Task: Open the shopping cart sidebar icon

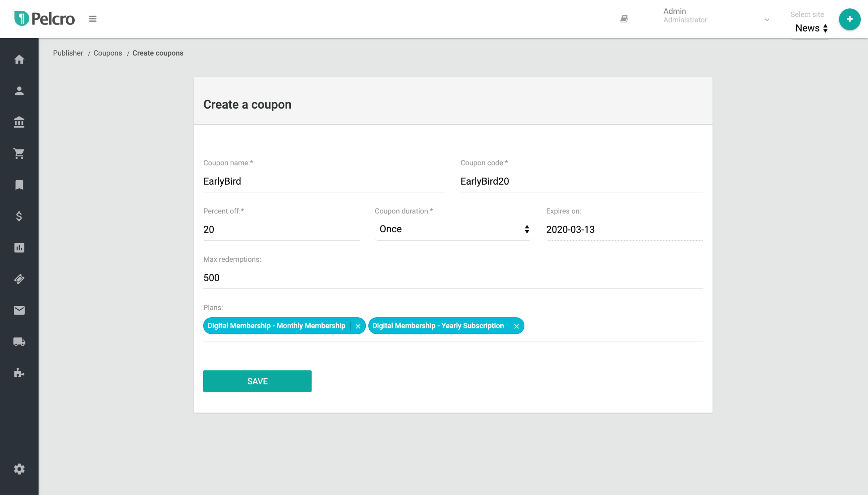Action: coord(19,153)
